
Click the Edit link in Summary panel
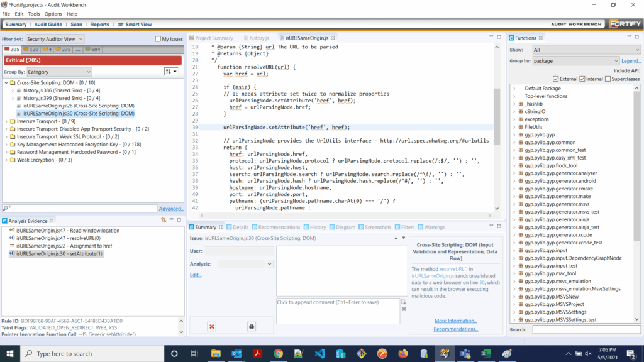[196, 275]
